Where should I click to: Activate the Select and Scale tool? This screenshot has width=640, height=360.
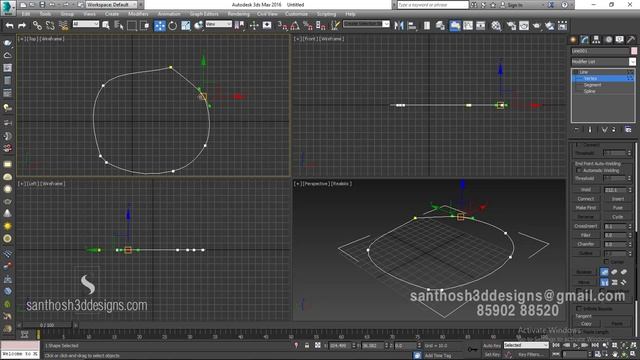point(186,26)
